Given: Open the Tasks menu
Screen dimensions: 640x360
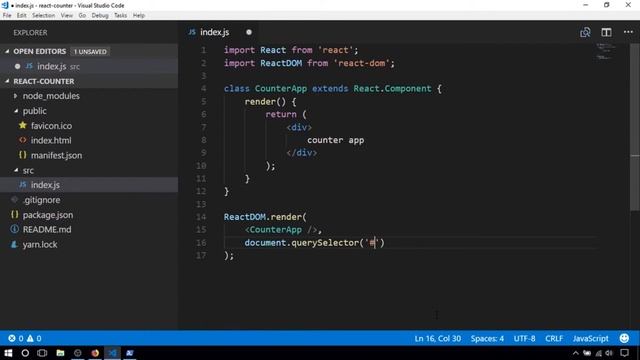Looking at the screenshot, I should coord(120,15).
